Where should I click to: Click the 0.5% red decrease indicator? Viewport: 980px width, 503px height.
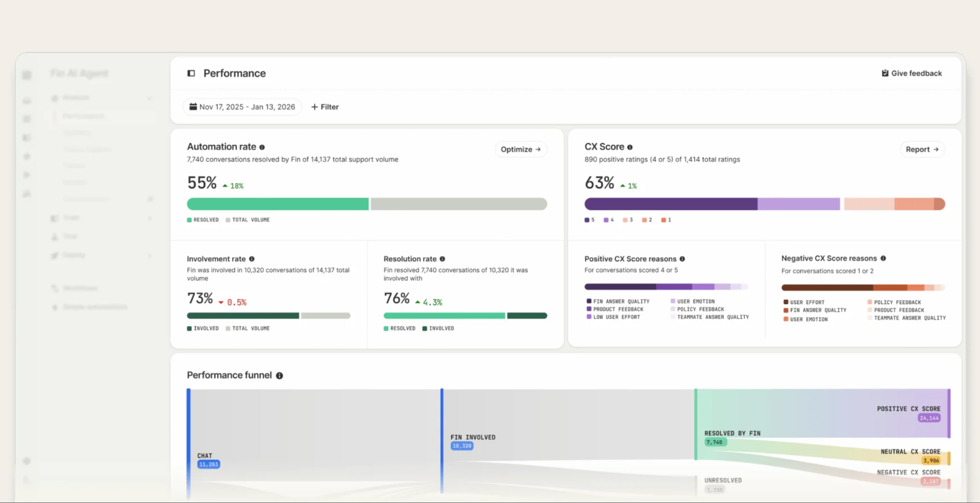(233, 303)
